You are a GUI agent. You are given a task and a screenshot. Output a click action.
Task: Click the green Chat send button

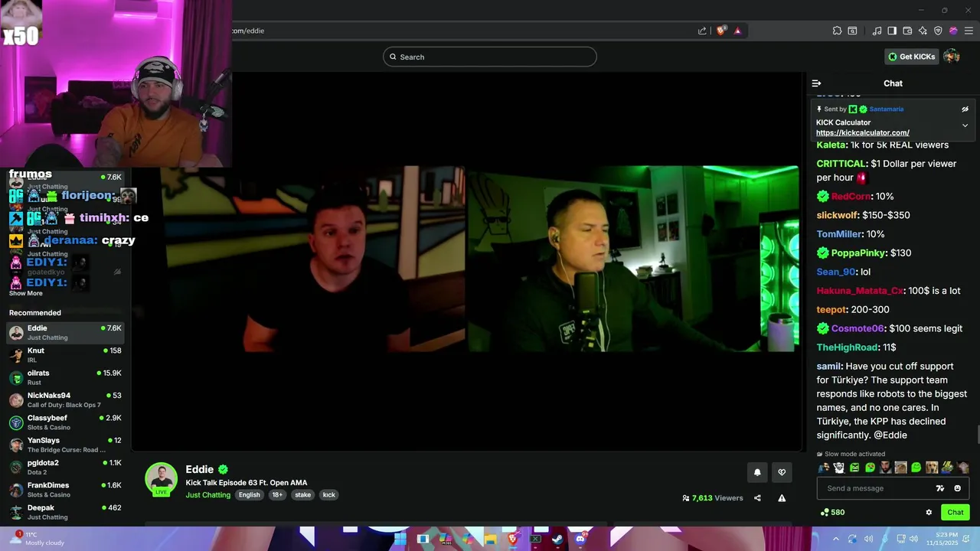tap(955, 513)
